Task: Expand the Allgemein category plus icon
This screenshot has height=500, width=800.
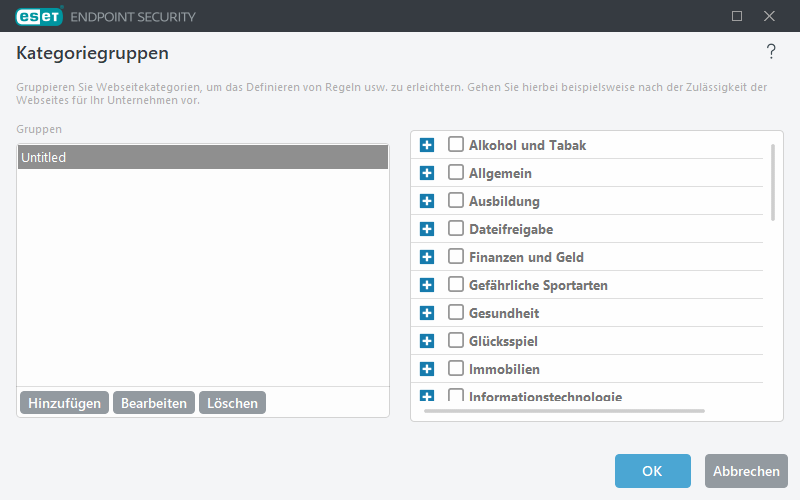Action: click(427, 173)
